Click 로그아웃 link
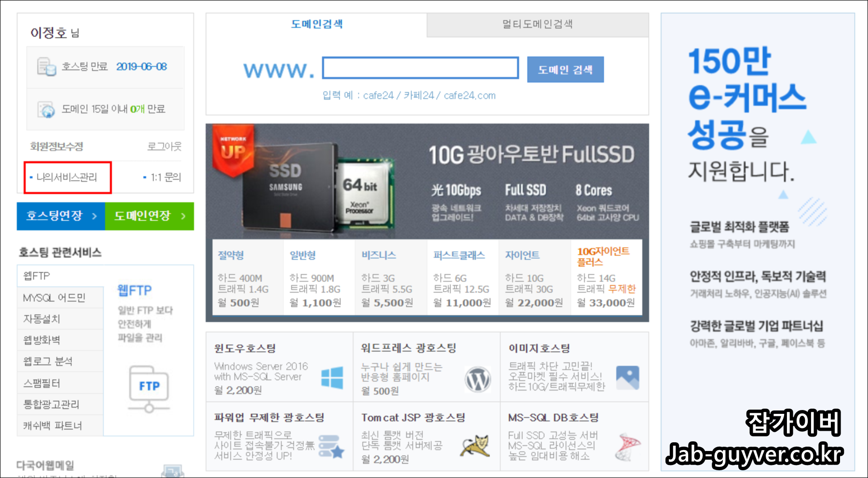Image resolution: width=868 pixels, height=478 pixels. (164, 147)
